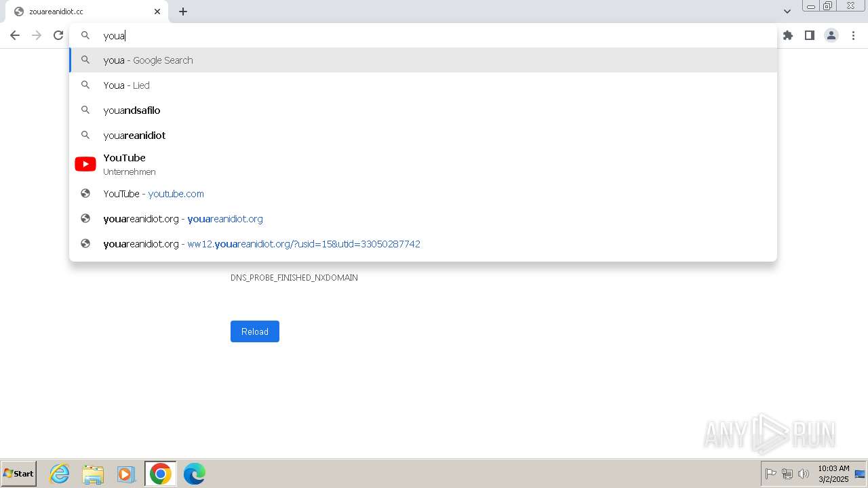Close the zouareanidiot.cc tab
Image resolution: width=868 pixels, height=488 pixels.
tap(157, 12)
